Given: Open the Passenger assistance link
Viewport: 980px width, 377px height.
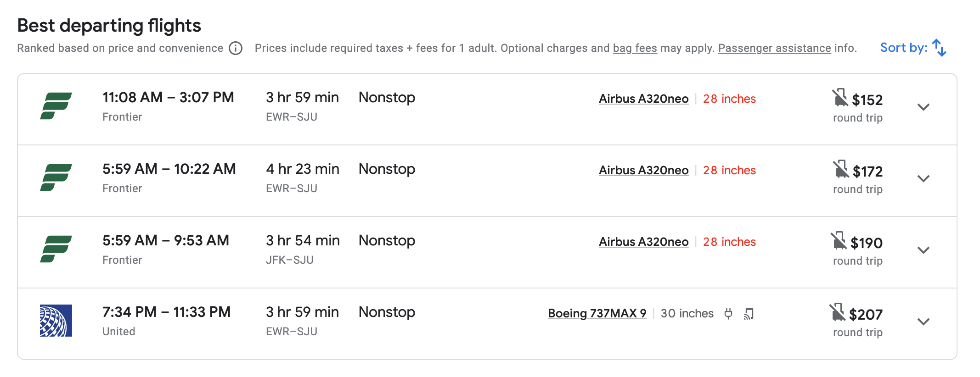Looking at the screenshot, I should 775,48.
